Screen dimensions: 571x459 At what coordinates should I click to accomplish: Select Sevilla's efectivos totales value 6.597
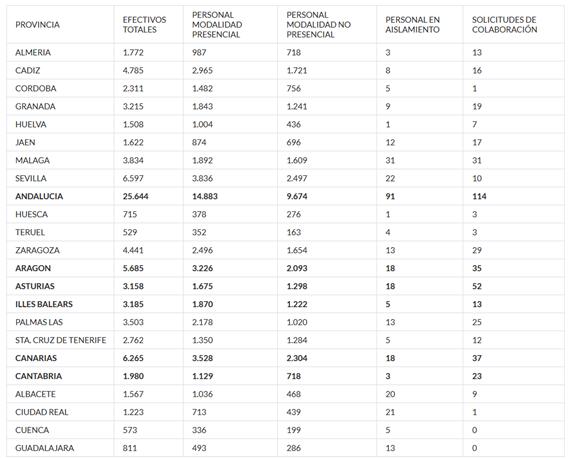pyautogui.click(x=133, y=178)
